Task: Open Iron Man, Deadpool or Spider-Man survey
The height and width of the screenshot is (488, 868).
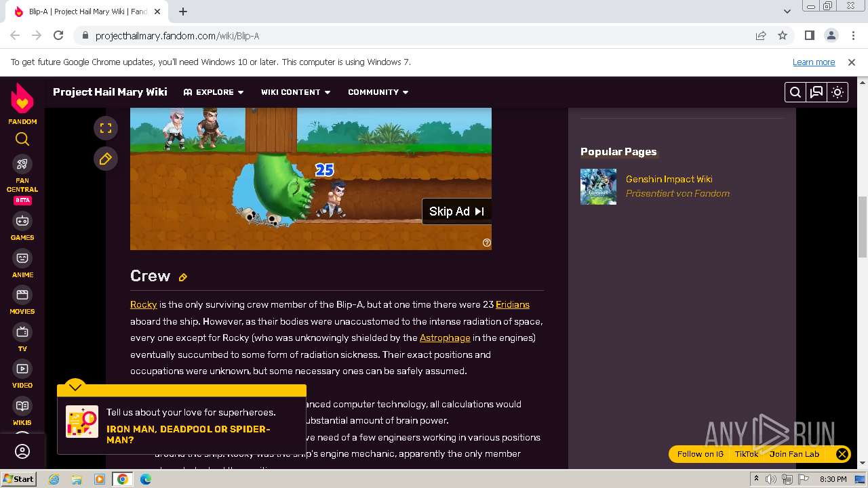Action: (188, 434)
